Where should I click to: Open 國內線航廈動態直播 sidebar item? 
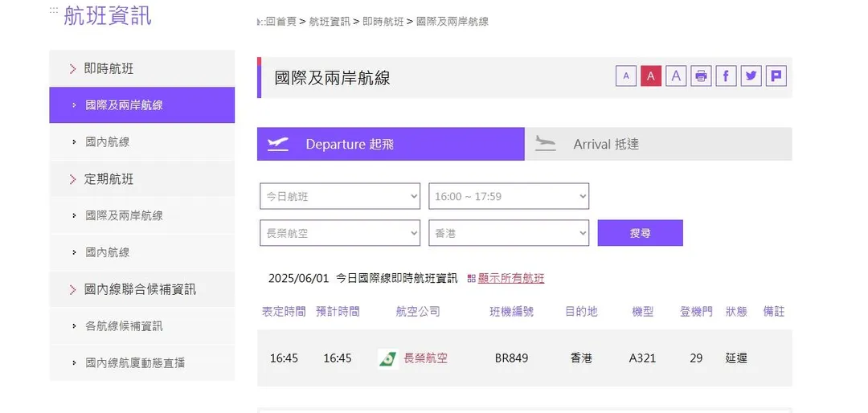(141, 362)
